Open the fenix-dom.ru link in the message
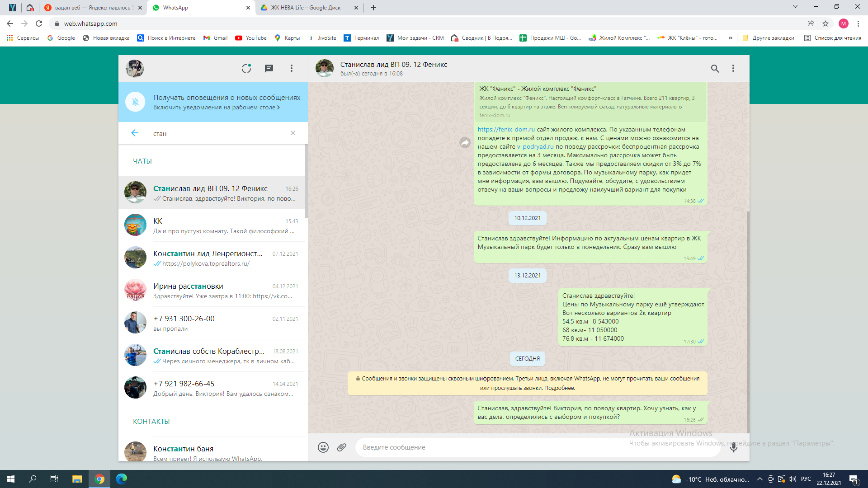The height and width of the screenshot is (488, 868). [x=506, y=130]
